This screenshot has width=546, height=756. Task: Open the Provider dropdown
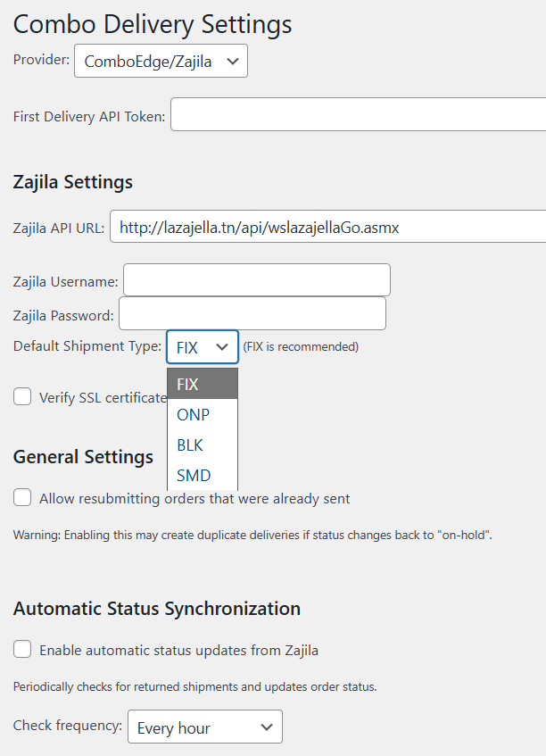point(160,61)
